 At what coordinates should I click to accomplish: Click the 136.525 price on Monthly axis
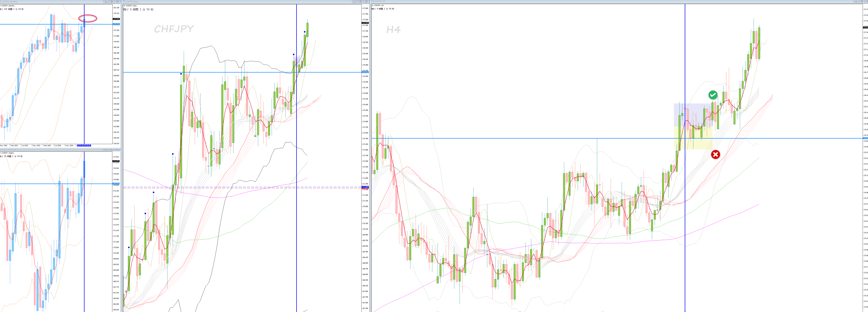[x=116, y=144]
